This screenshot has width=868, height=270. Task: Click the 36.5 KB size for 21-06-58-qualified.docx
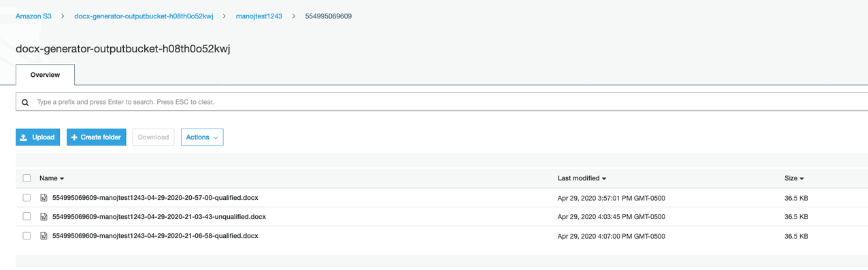(x=796, y=236)
